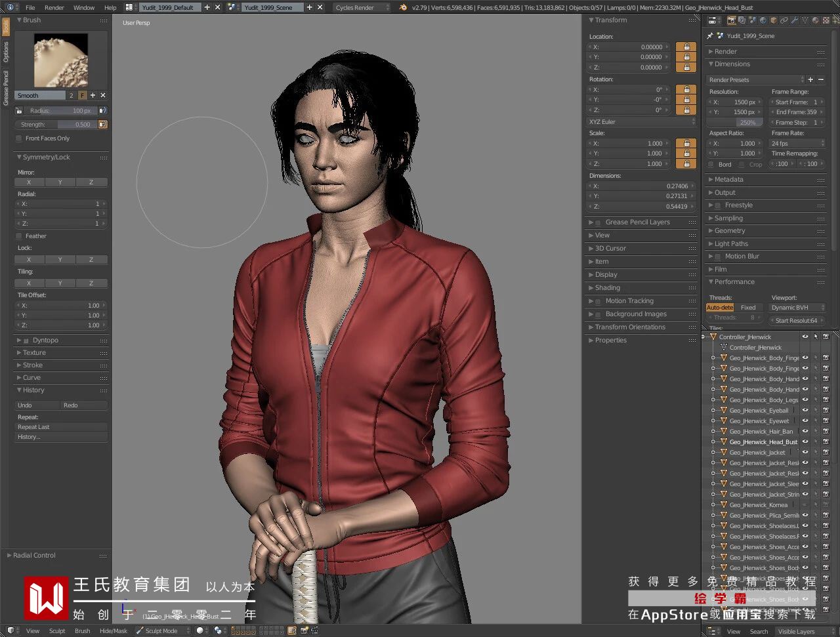The height and width of the screenshot is (637, 840).
Task: Click the Info editor type icon
Action: (x=10, y=7)
